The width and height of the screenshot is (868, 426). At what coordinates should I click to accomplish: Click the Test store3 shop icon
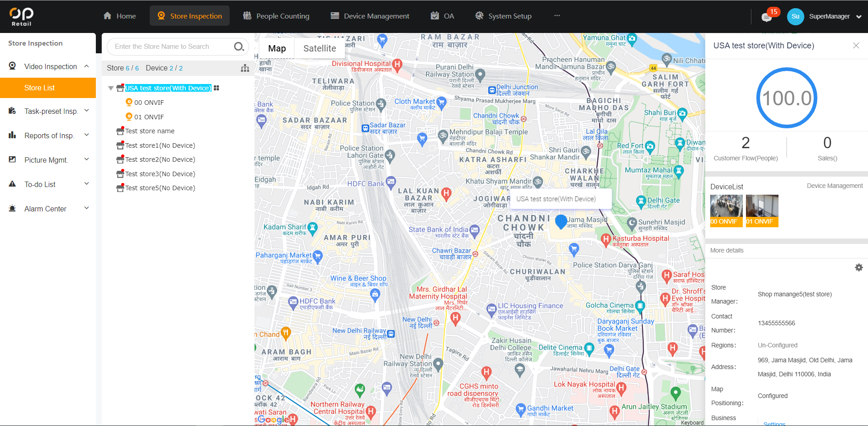coord(120,174)
